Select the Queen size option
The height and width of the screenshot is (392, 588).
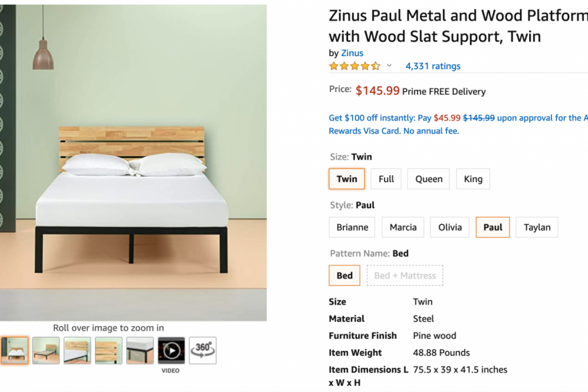[429, 179]
